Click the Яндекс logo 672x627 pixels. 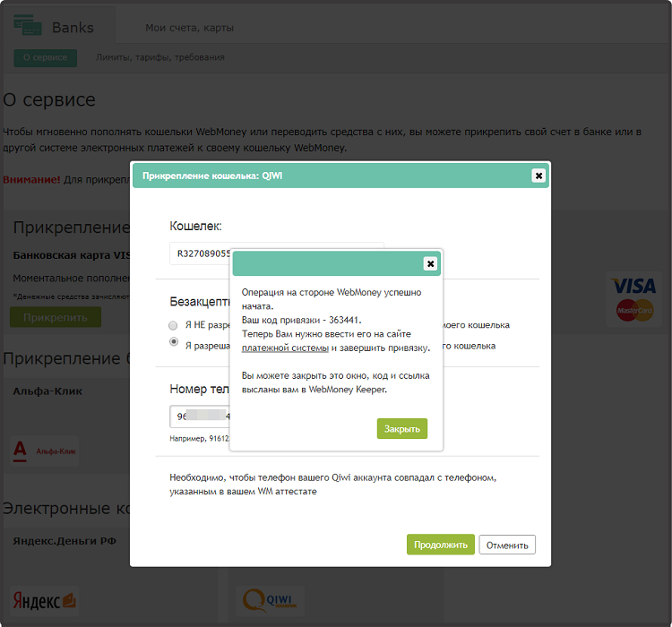[44, 600]
